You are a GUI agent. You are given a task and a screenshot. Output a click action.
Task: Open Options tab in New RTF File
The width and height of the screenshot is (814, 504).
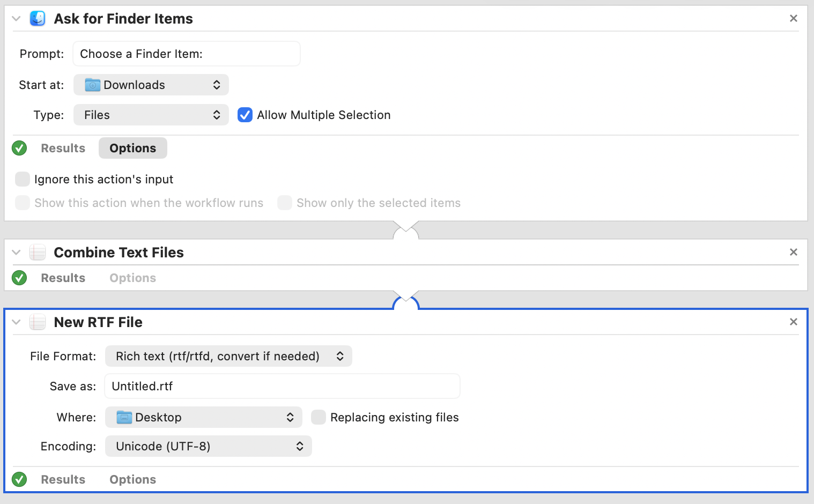coord(132,479)
